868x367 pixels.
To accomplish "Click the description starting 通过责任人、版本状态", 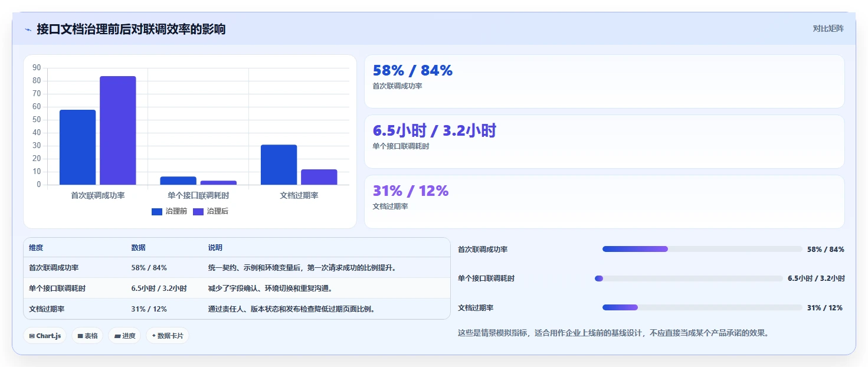I will click(293, 309).
